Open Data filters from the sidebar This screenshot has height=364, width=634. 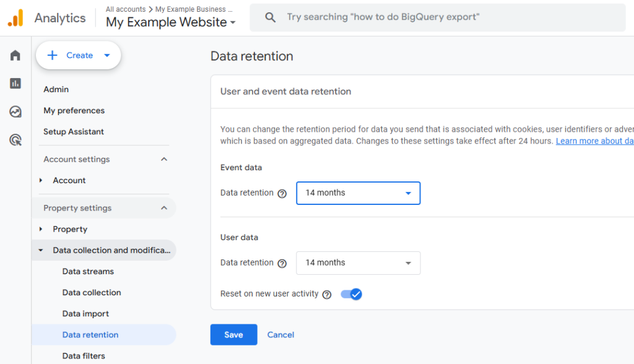[x=83, y=355]
